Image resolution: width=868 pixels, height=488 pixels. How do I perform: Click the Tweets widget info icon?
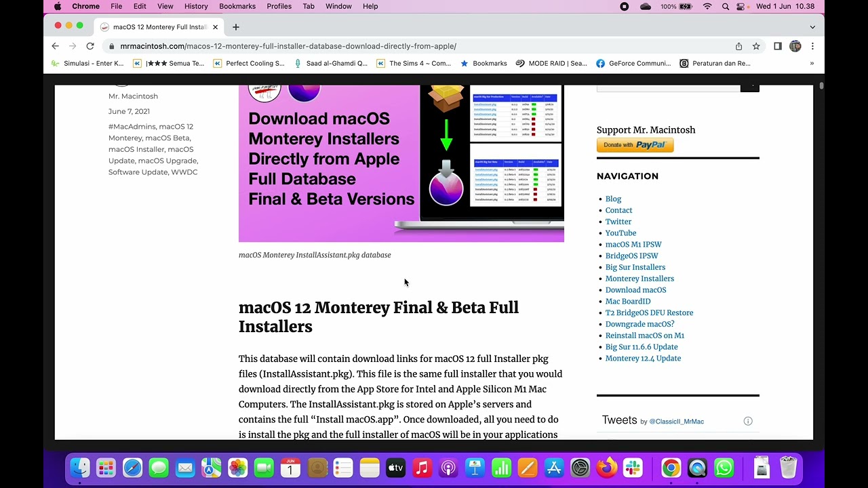point(748,421)
